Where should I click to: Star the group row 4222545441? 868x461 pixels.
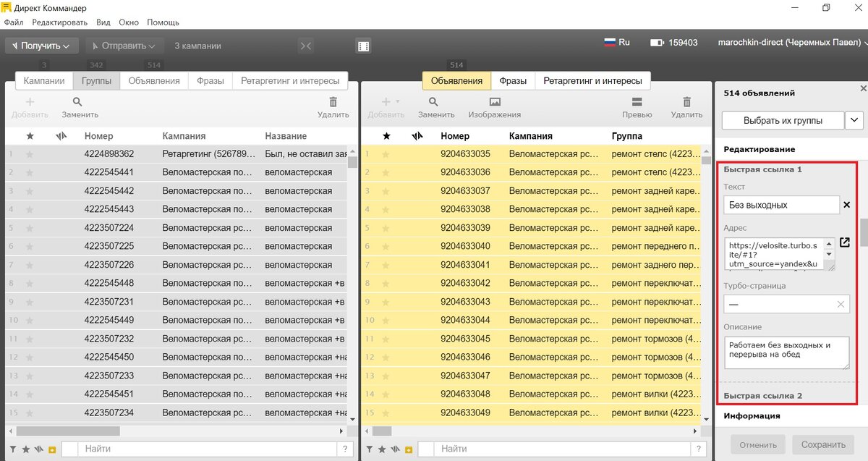[30, 172]
